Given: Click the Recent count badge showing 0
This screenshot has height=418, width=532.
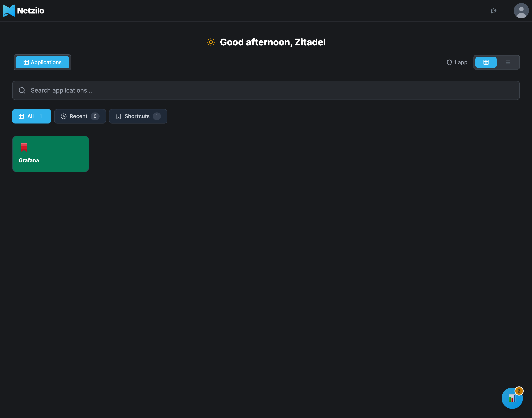Looking at the screenshot, I should coord(95,116).
